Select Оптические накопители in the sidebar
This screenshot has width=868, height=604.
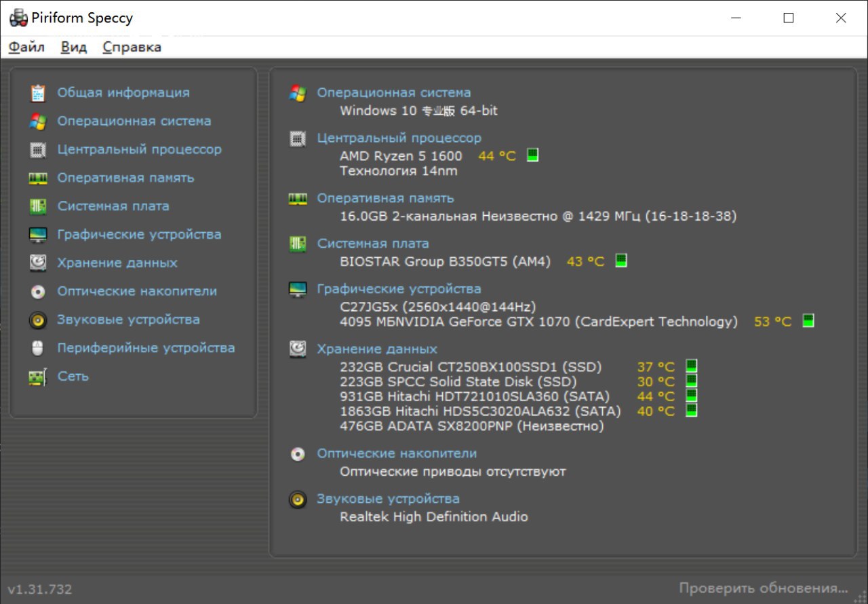[x=137, y=291]
